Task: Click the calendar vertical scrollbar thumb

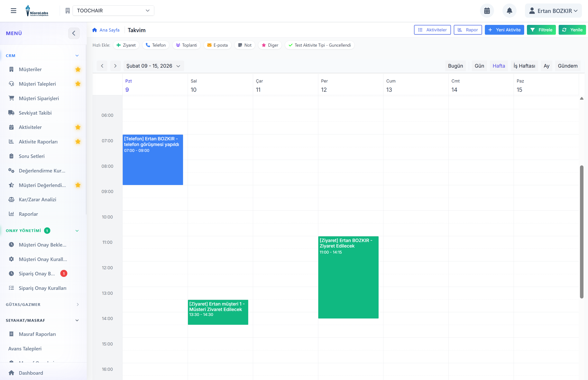Action: click(582, 232)
